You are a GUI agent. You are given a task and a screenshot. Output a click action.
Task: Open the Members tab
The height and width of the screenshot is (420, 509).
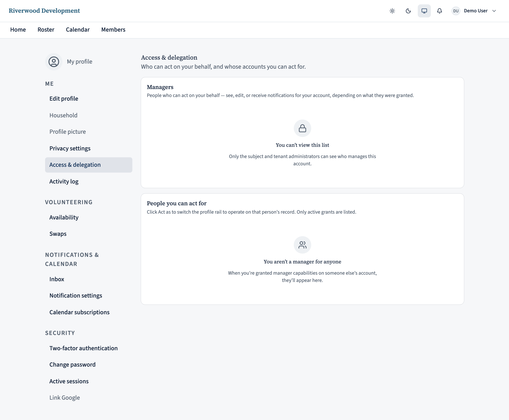[113, 29]
